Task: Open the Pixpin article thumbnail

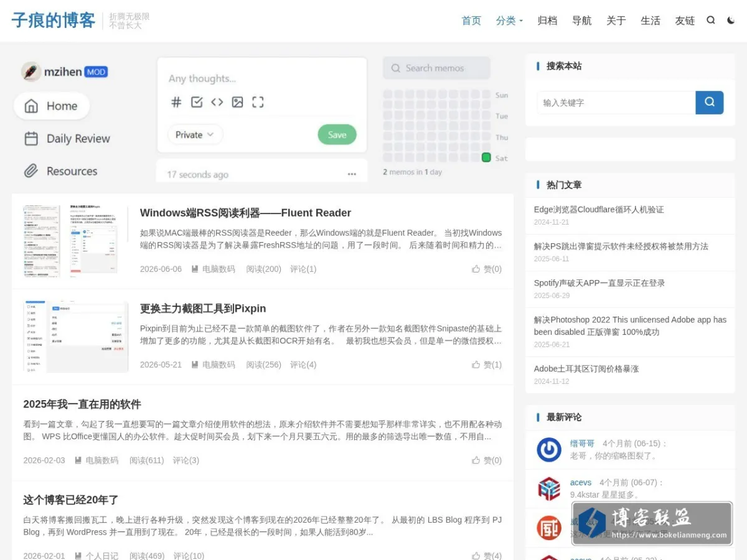Action: 75,337
